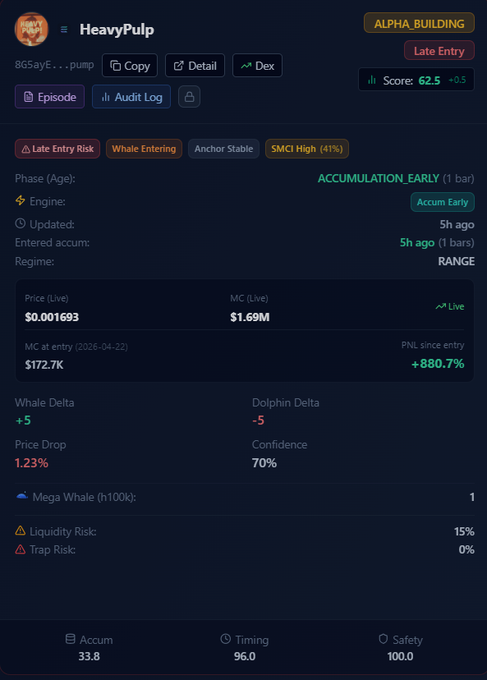The height and width of the screenshot is (680, 487).
Task: Click the PNL value +880.7%
Action: pyautogui.click(x=438, y=363)
